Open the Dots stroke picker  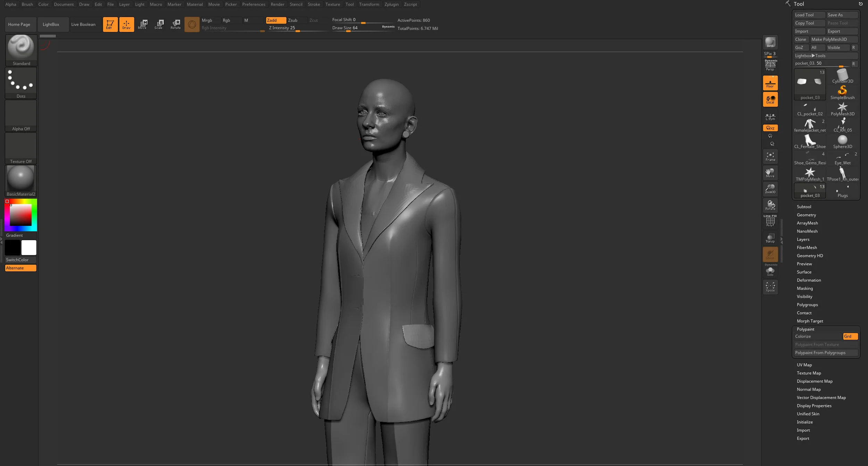point(21,83)
